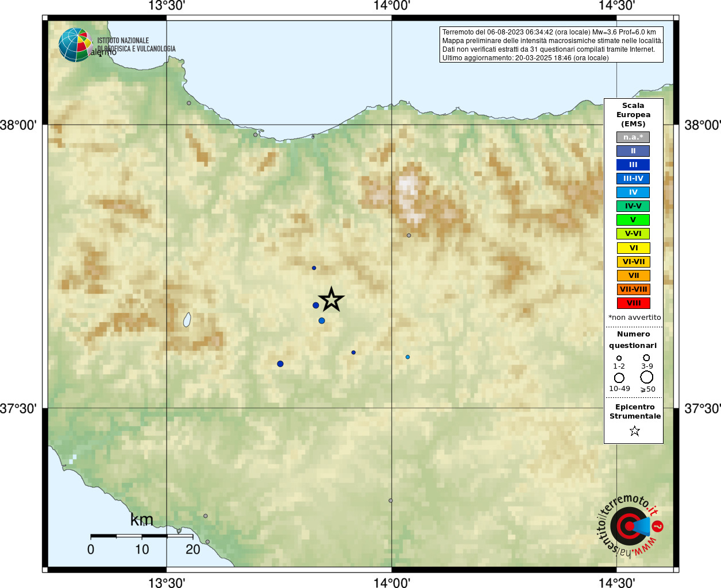Click the top 13°30' longitude label
This screenshot has width=721, height=588.
[x=167, y=6]
